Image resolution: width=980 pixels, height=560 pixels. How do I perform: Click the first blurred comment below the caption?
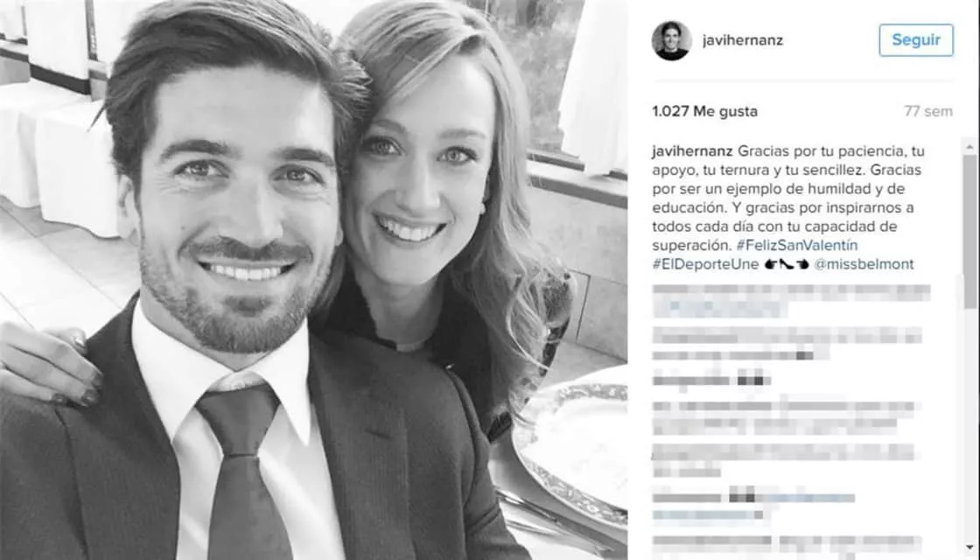click(791, 301)
